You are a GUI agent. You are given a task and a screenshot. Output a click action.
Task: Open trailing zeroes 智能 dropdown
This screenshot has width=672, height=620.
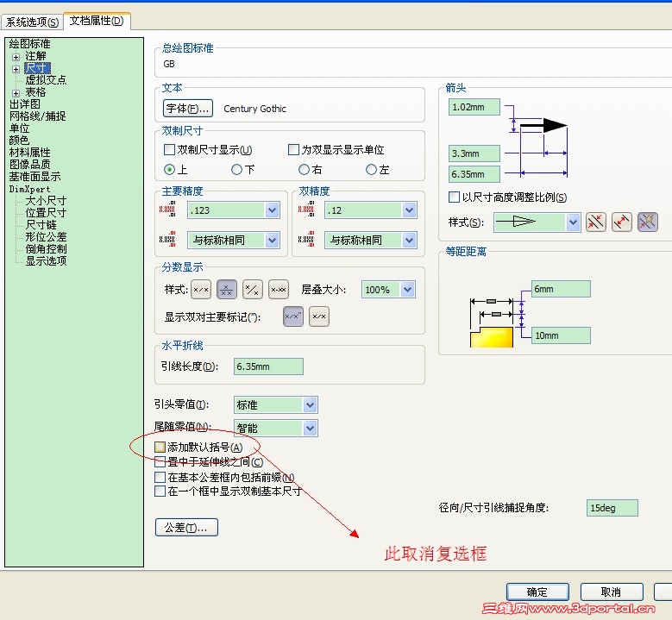click(310, 428)
